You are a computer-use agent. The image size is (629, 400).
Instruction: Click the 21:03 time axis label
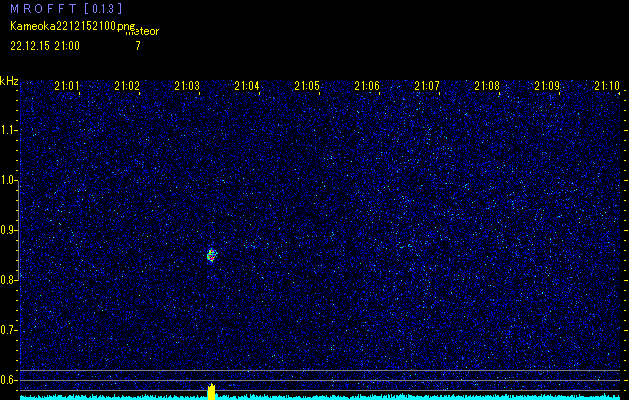point(187,86)
